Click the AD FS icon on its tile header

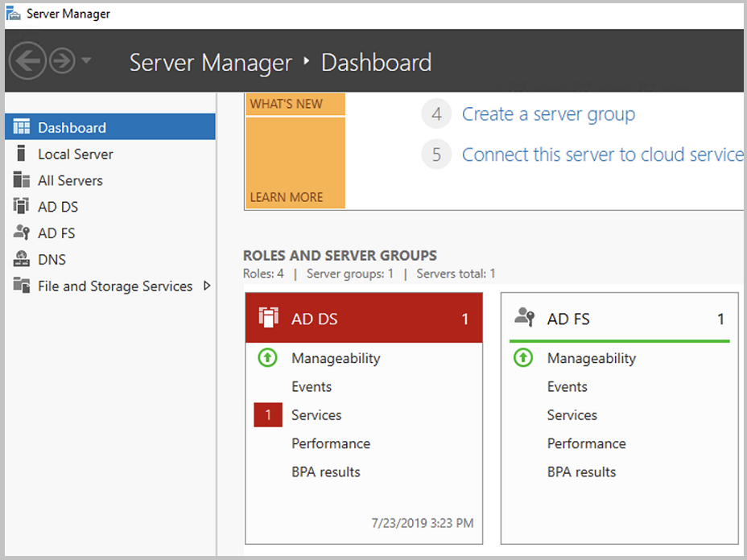[x=524, y=318]
